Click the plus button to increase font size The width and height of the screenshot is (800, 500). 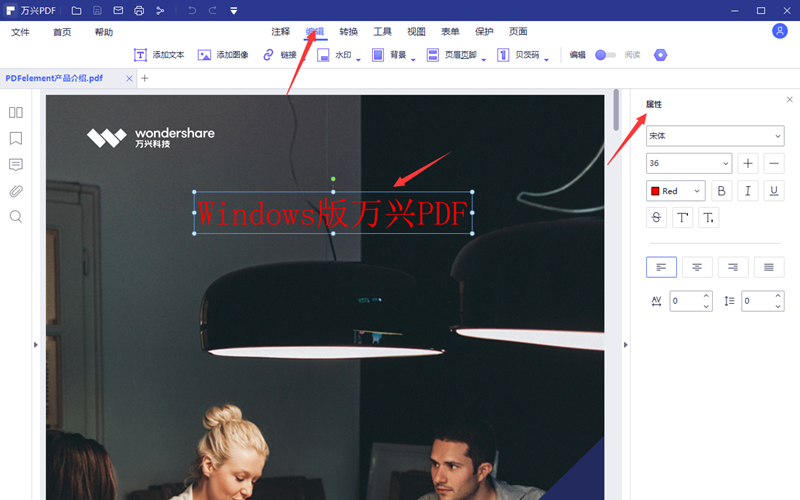coord(748,163)
